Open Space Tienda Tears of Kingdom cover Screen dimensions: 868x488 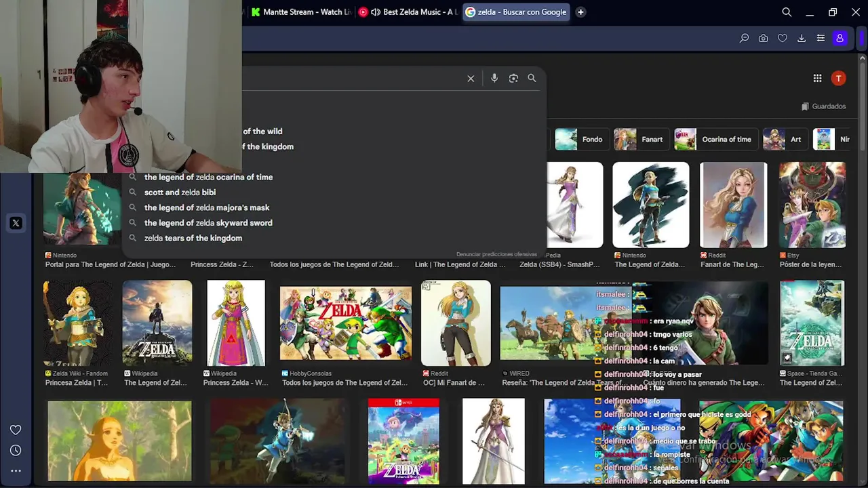[x=812, y=323]
